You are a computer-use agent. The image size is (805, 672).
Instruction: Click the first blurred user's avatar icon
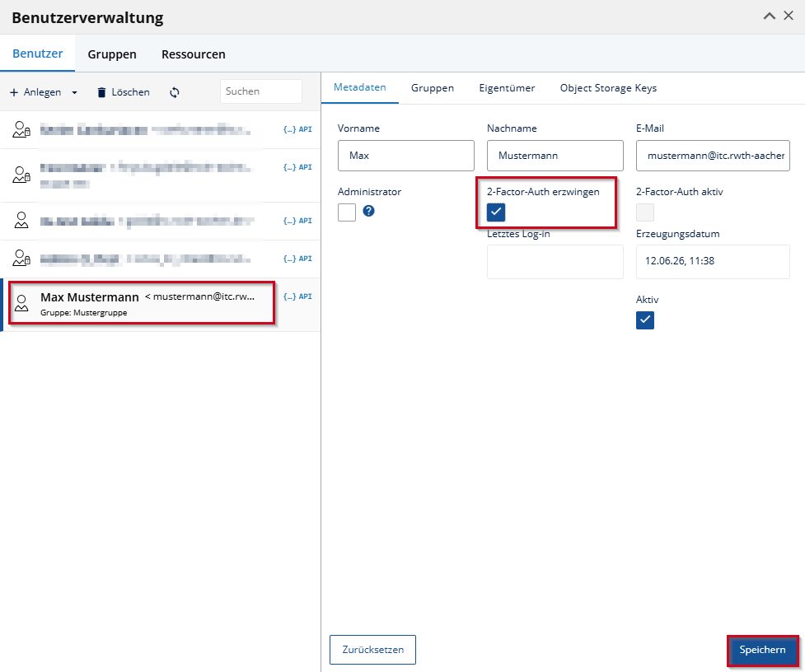[21, 129]
